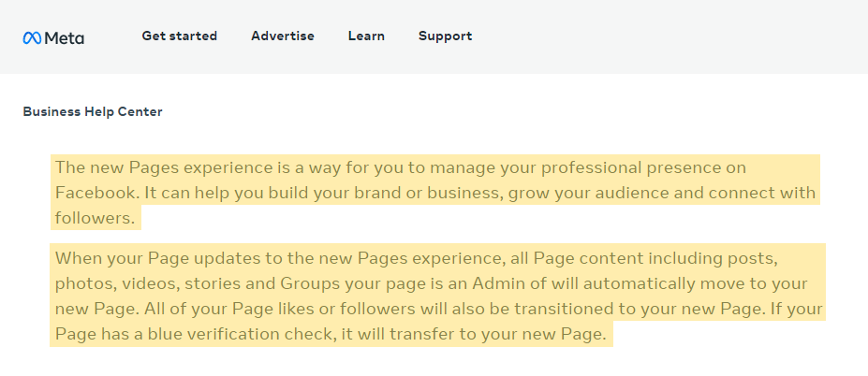Open the Business Help Center link
The height and width of the screenshot is (376, 868).
pyautogui.click(x=93, y=111)
